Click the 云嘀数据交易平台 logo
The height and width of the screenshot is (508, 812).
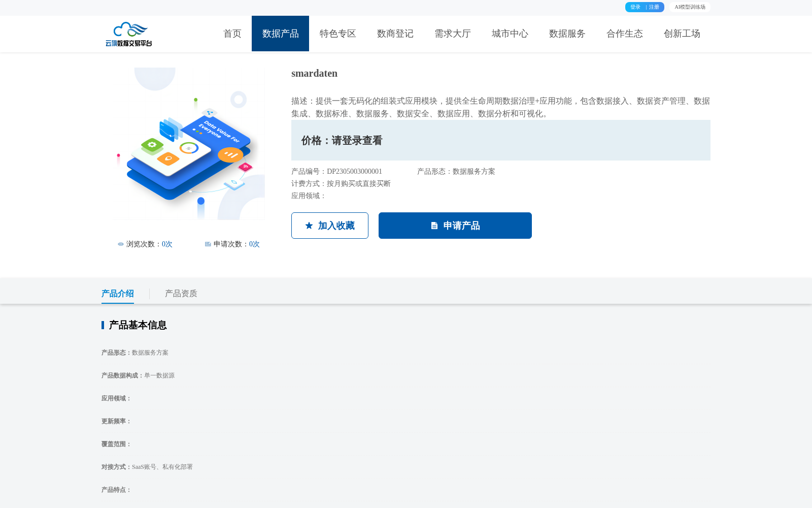(129, 34)
